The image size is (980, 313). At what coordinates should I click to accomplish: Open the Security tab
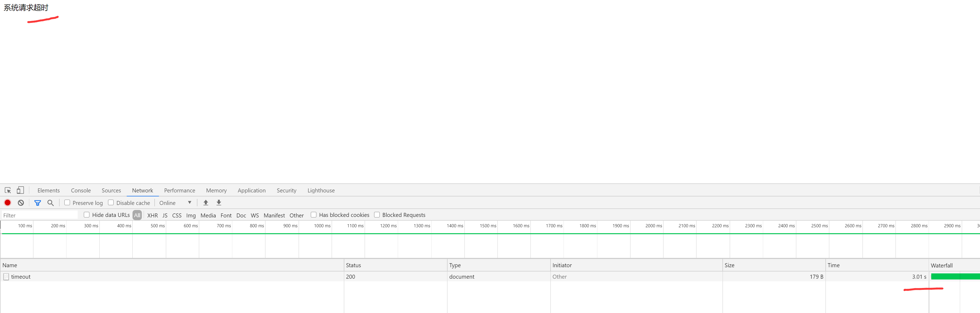[287, 191]
